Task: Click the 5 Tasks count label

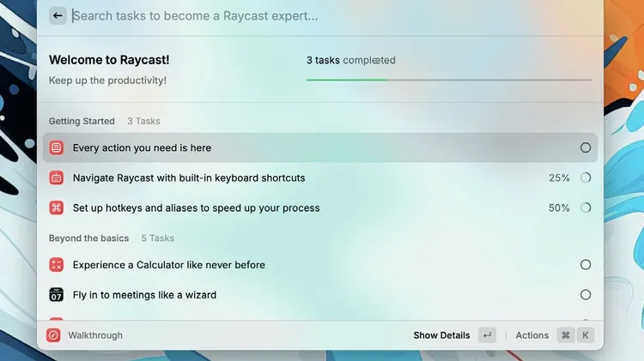Action: [158, 238]
